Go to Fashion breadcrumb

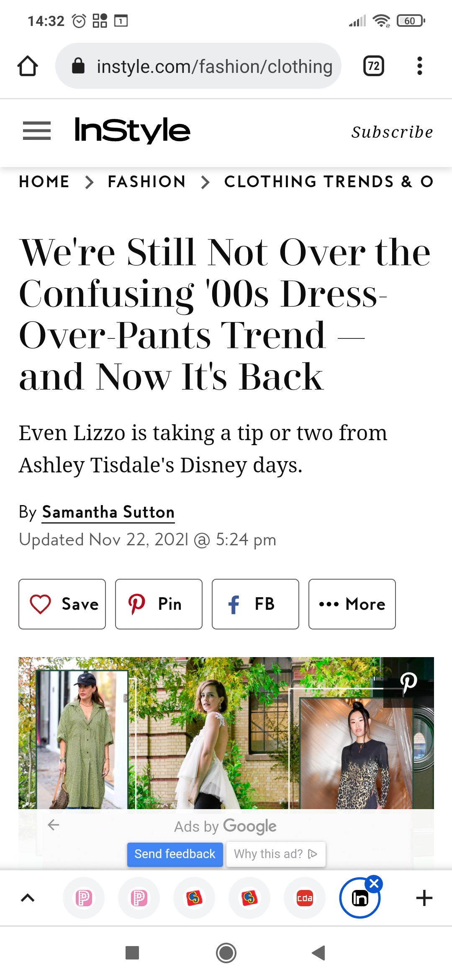pos(146,182)
